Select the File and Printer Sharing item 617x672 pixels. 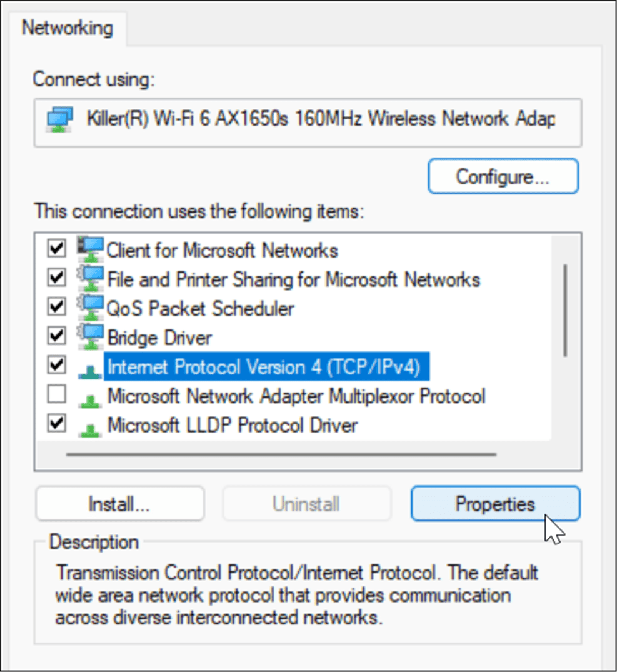pyautogui.click(x=294, y=280)
